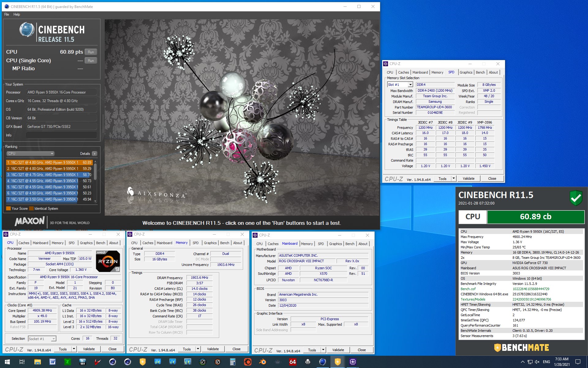588x368 pixels.
Task: Open the AIDA64 red 64 taskbar icon
Action: coord(292,362)
